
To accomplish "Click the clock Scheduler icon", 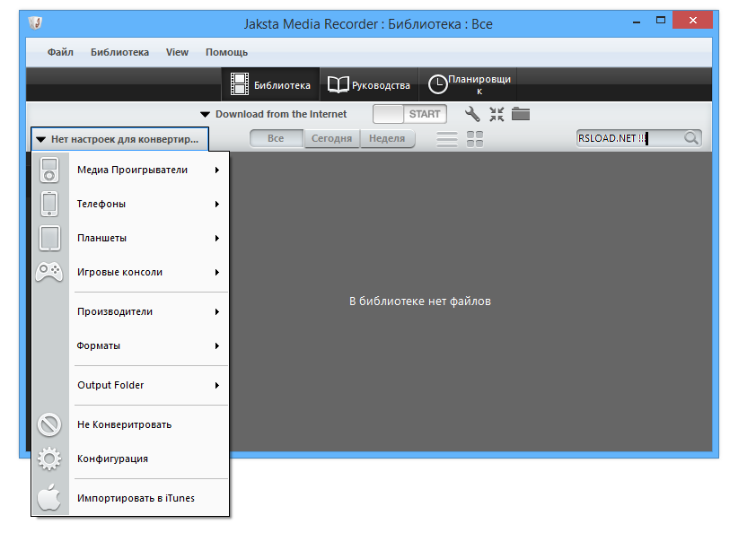I will click(x=438, y=85).
